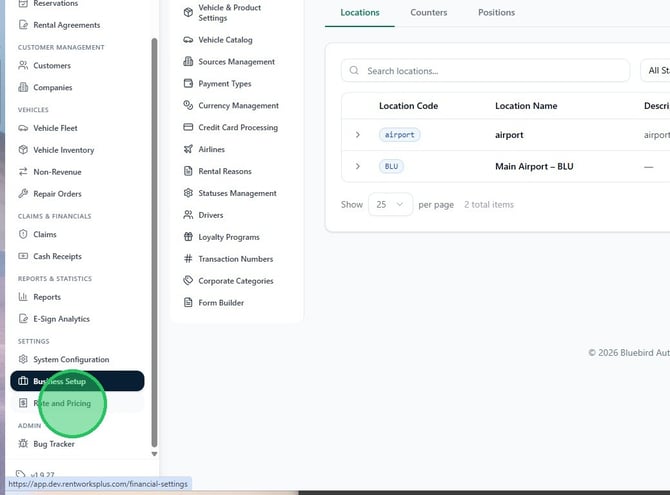Click the Airlines plane icon

[x=188, y=149]
